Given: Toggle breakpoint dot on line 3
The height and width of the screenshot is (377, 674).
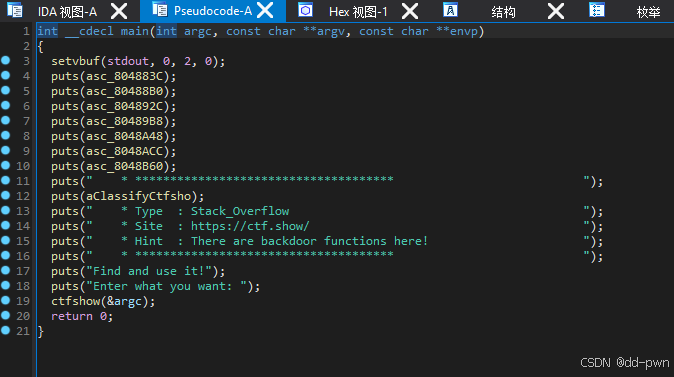Looking at the screenshot, I should (6, 61).
